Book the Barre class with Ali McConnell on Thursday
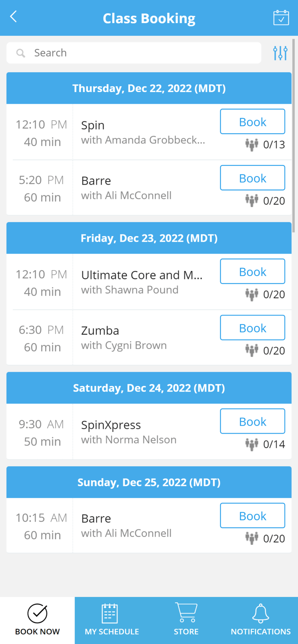 click(252, 178)
